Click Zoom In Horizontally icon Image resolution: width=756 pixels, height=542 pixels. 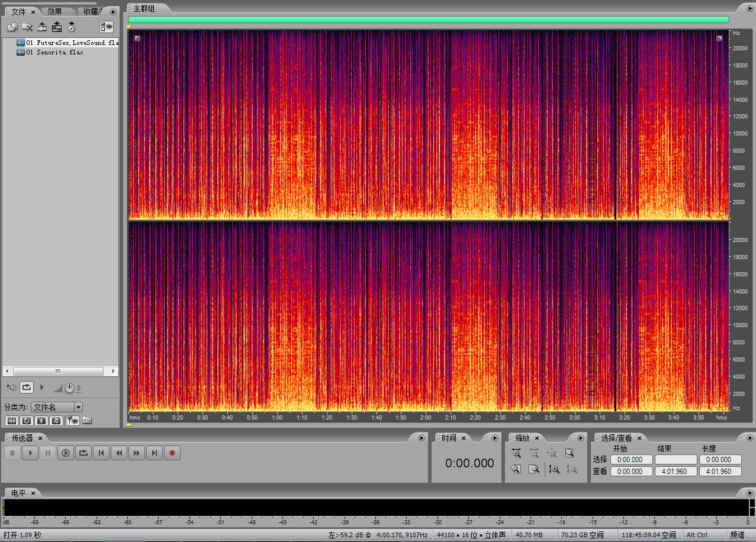(x=516, y=453)
